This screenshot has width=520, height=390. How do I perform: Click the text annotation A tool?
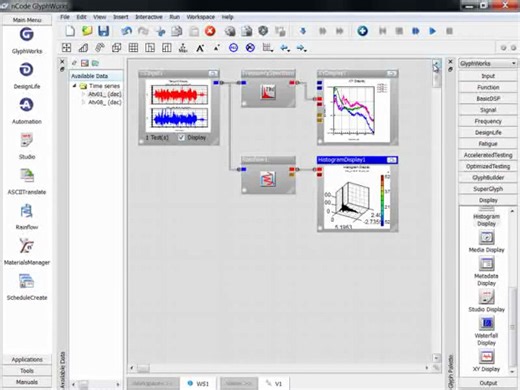(200, 48)
